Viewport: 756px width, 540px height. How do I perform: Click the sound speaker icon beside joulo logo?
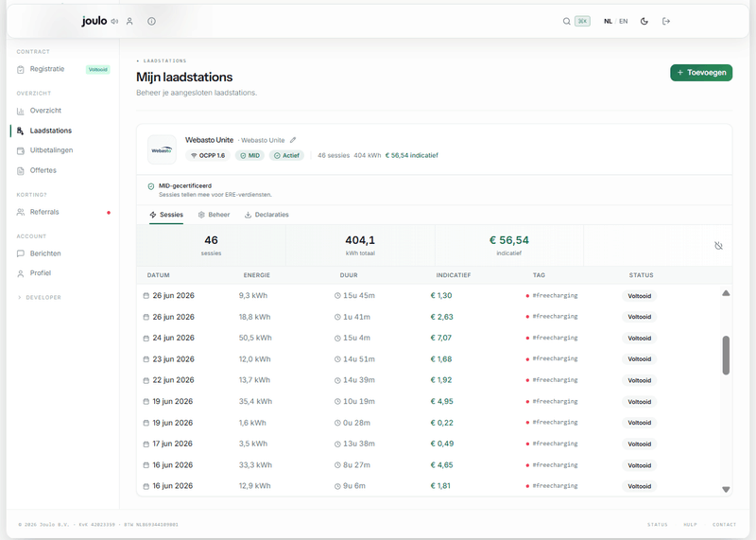click(x=114, y=21)
